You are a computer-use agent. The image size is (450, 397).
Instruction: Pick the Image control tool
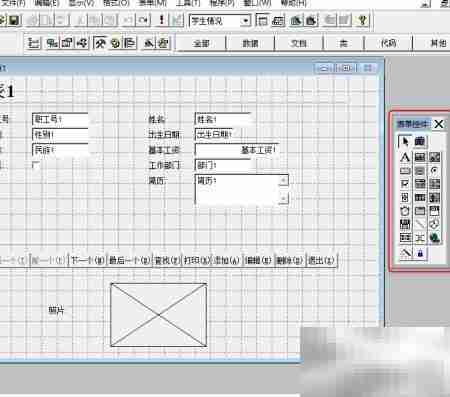pos(434,197)
